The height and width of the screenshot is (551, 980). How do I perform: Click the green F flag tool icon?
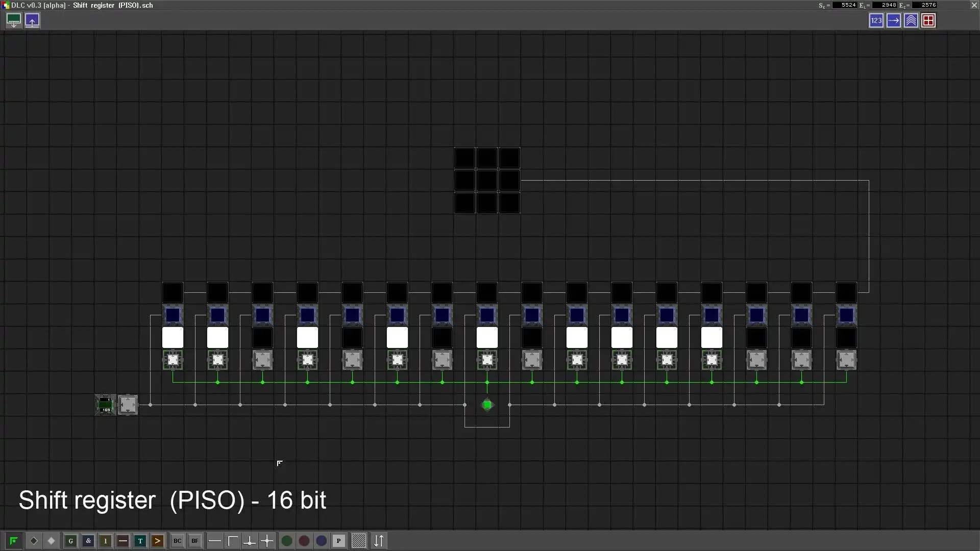click(x=14, y=541)
